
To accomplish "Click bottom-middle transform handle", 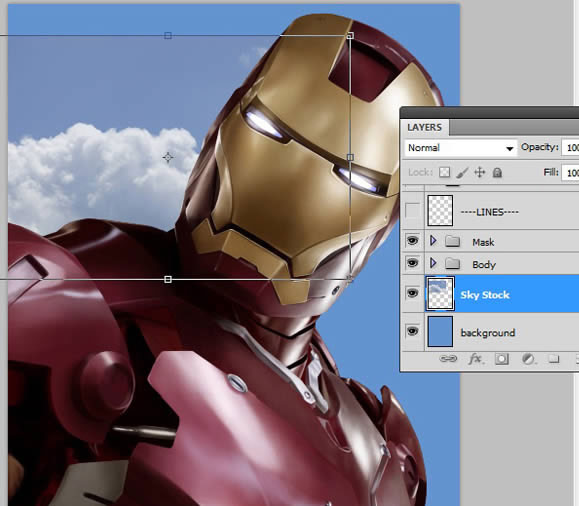I will [168, 280].
